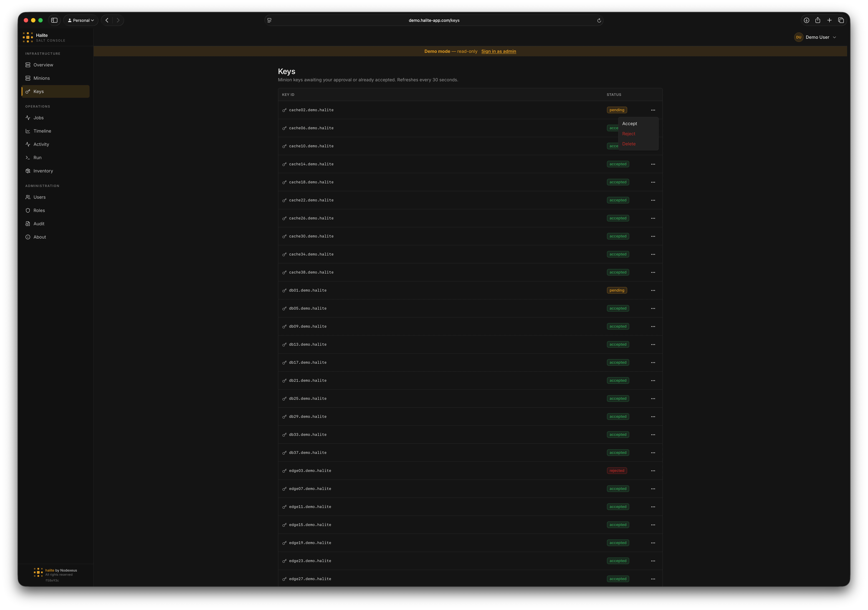
Task: Select the cache10.demo.halite key row
Action: pyautogui.click(x=470, y=146)
